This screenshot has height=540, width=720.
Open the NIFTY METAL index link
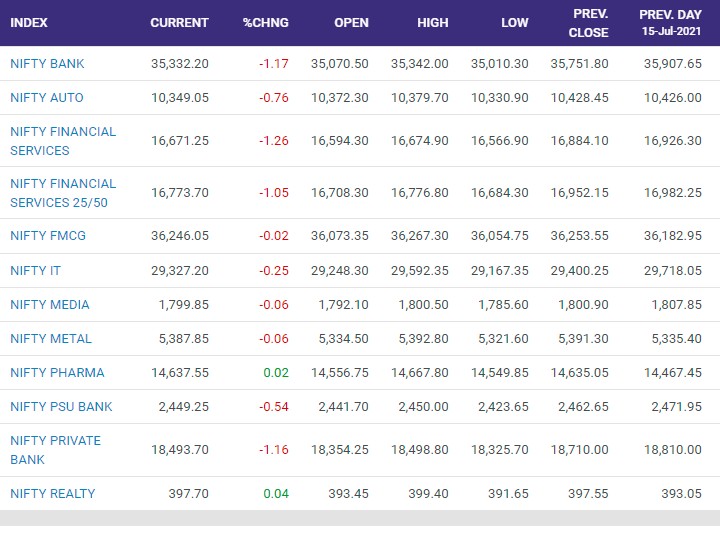tap(51, 338)
